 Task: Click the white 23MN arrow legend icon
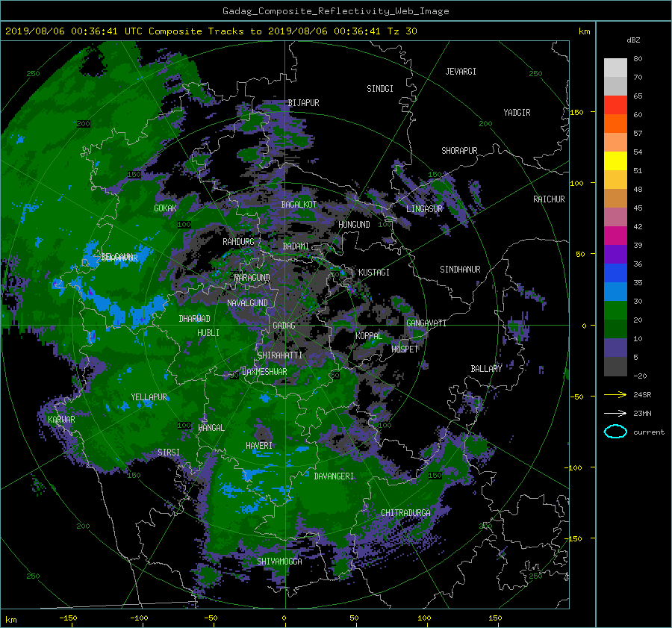[615, 413]
